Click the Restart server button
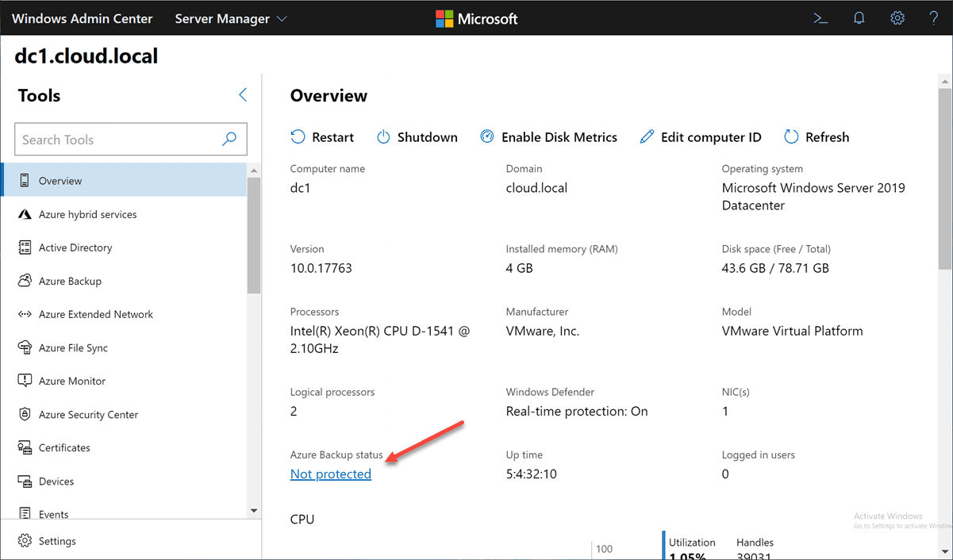The width and height of the screenshot is (953, 560). pos(322,137)
